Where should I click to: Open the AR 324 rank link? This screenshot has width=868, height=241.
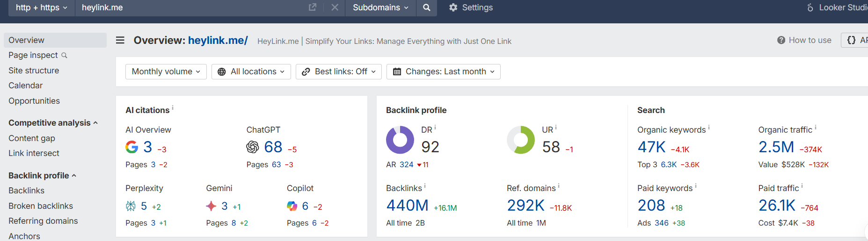tap(406, 165)
